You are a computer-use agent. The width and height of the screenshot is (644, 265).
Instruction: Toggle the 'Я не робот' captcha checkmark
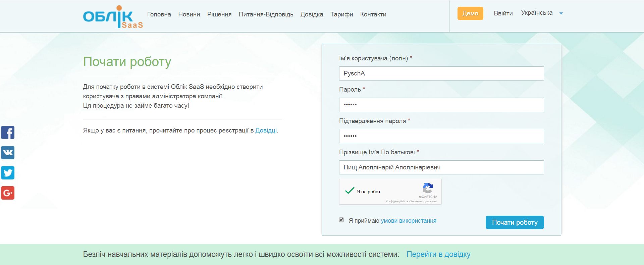coord(350,191)
